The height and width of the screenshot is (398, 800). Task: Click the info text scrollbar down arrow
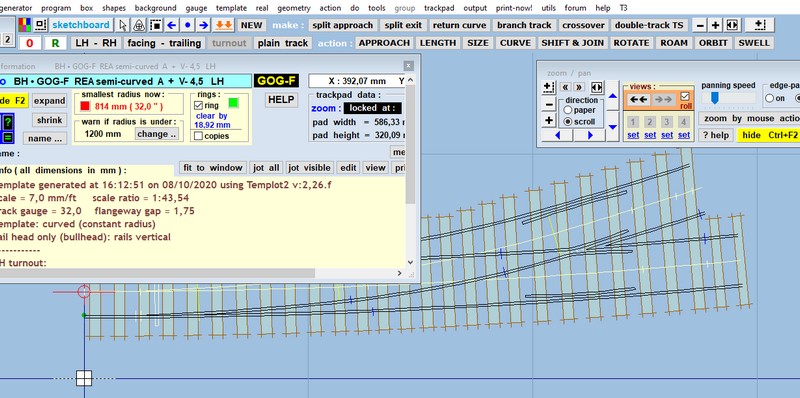click(411, 262)
